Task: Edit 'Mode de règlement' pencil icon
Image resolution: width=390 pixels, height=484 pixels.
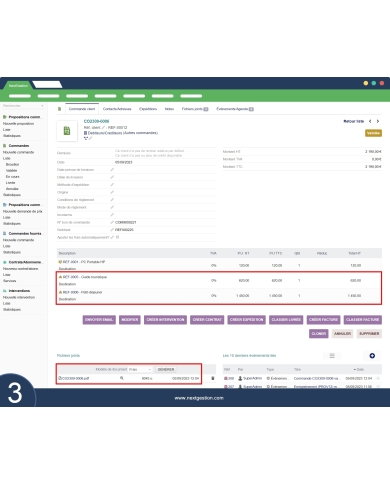Action: (112, 207)
